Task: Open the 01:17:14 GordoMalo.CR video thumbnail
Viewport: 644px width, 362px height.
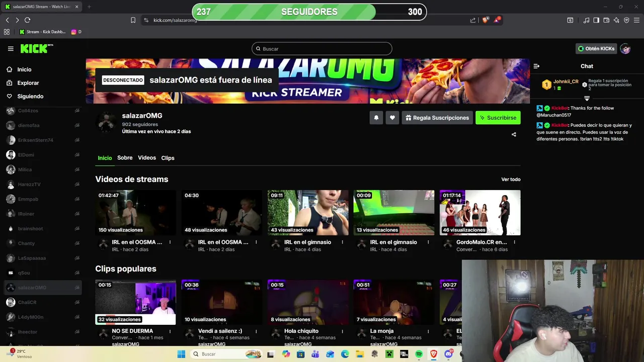Action: click(x=480, y=213)
